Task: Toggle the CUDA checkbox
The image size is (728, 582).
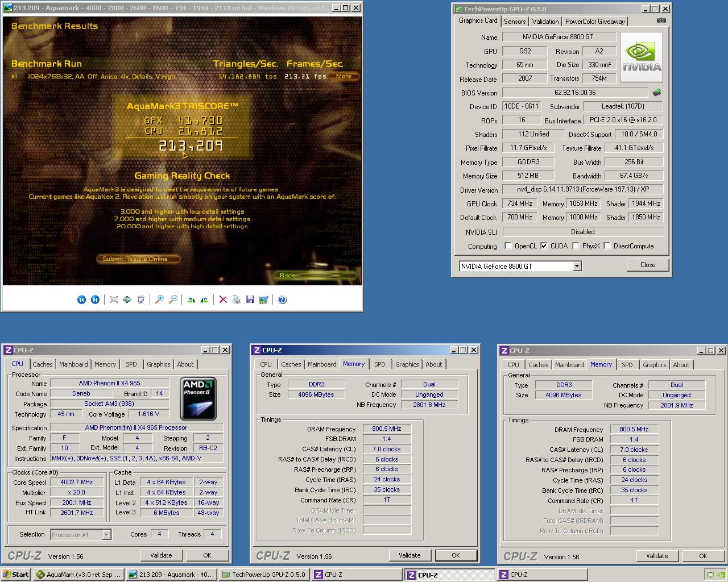Action: point(544,246)
